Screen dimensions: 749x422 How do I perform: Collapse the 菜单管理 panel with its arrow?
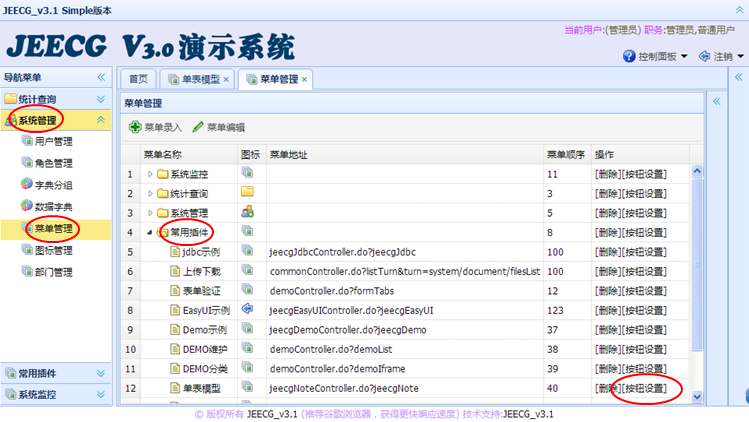click(x=717, y=101)
